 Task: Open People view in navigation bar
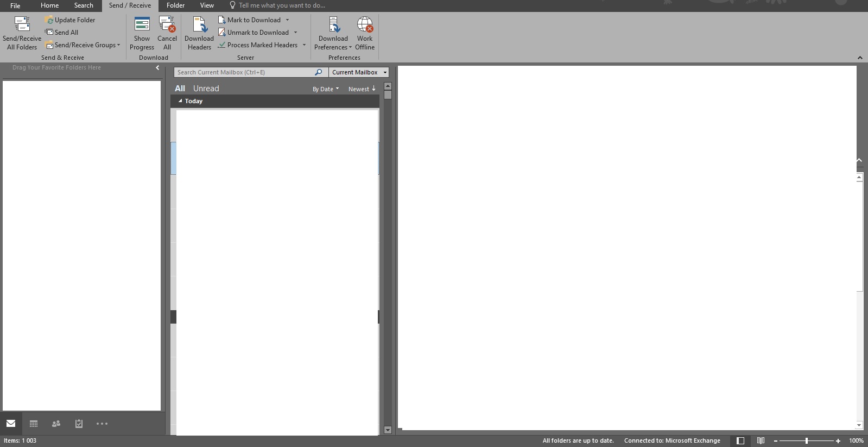tap(56, 424)
